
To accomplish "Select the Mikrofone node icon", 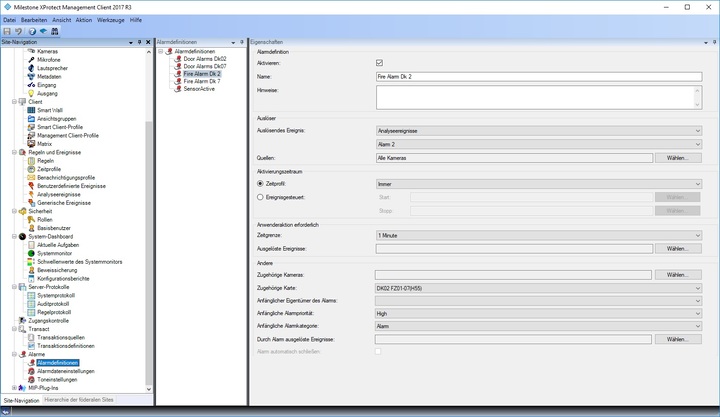I will (x=31, y=59).
